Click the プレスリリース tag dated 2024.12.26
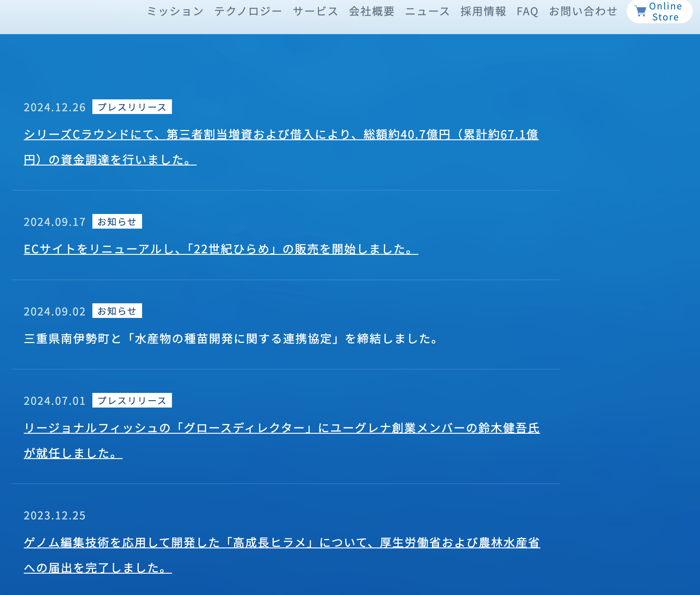This screenshot has width=700, height=595. [132, 107]
